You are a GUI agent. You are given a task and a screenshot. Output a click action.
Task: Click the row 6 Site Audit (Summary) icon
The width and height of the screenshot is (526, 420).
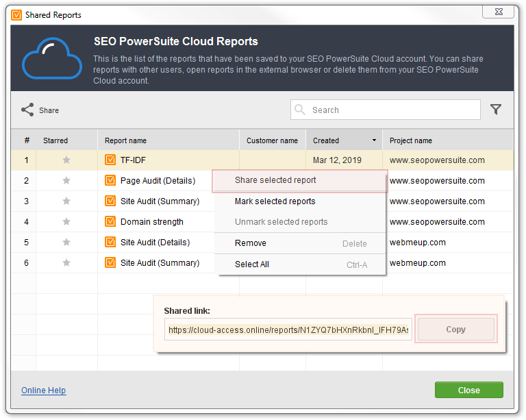pos(110,262)
